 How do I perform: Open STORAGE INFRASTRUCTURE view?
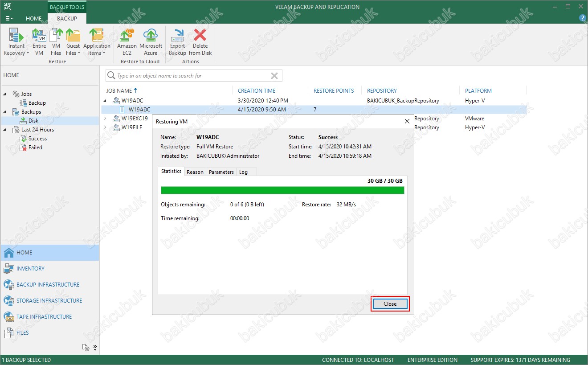tap(49, 301)
